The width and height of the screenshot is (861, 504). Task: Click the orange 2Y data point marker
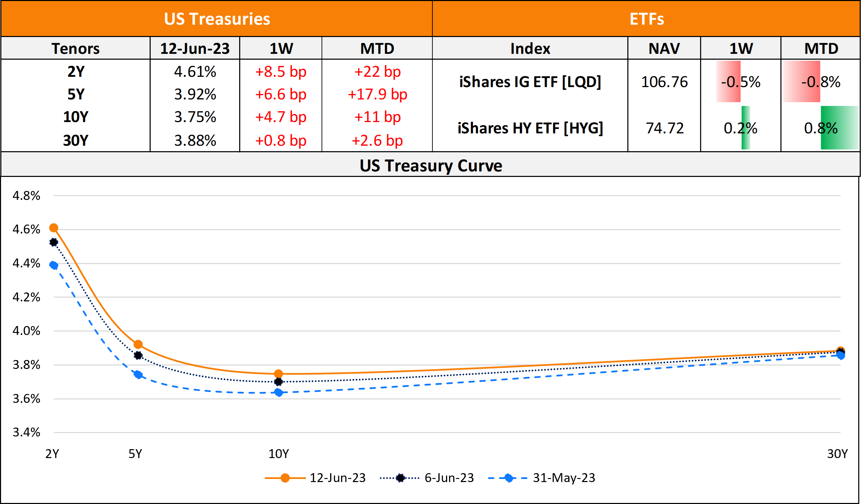click(x=54, y=228)
